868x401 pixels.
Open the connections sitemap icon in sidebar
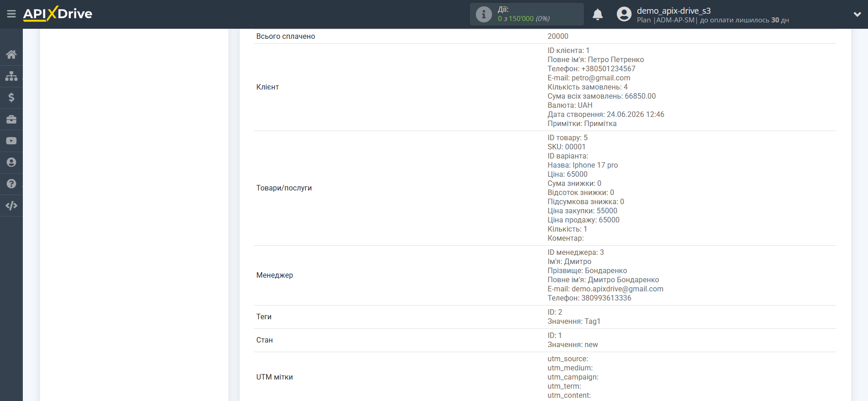click(x=11, y=76)
